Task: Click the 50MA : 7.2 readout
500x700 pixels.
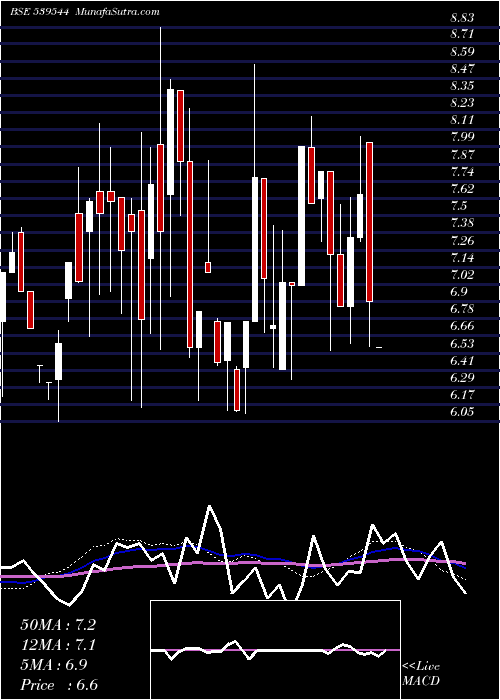Action: point(58,625)
